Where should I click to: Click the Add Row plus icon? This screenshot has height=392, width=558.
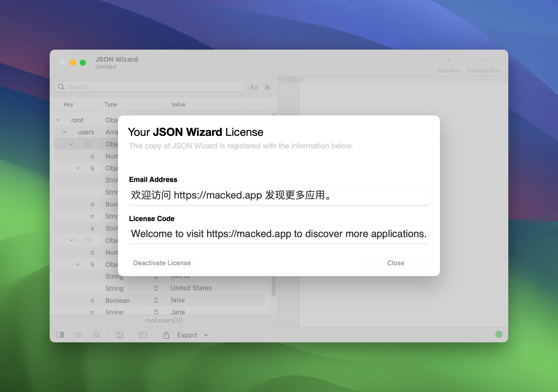[449, 60]
